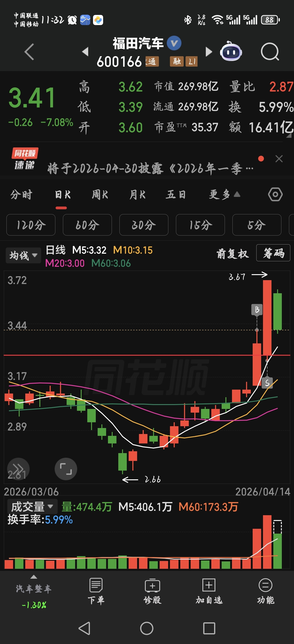Open the robot AI assistant
This screenshot has height=644, width=294.
tap(231, 51)
